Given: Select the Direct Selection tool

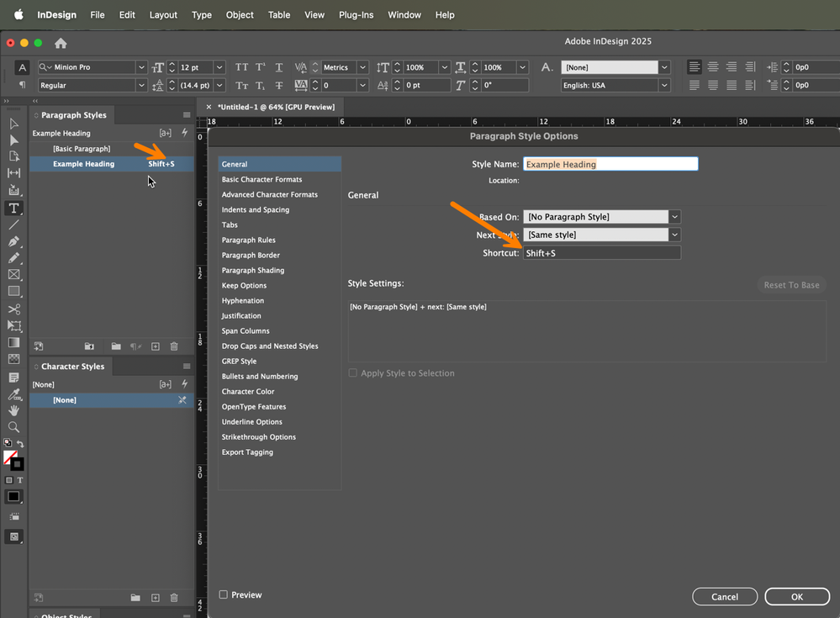Looking at the screenshot, I should click(x=14, y=140).
